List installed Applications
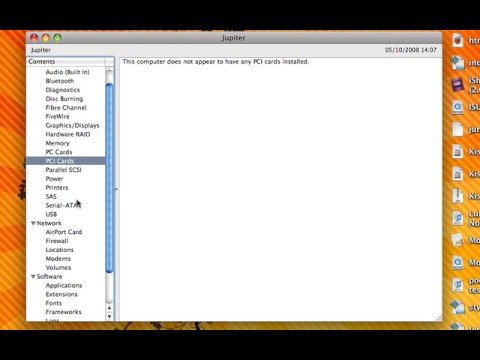Screen dimensions: 480x360 coord(64,285)
